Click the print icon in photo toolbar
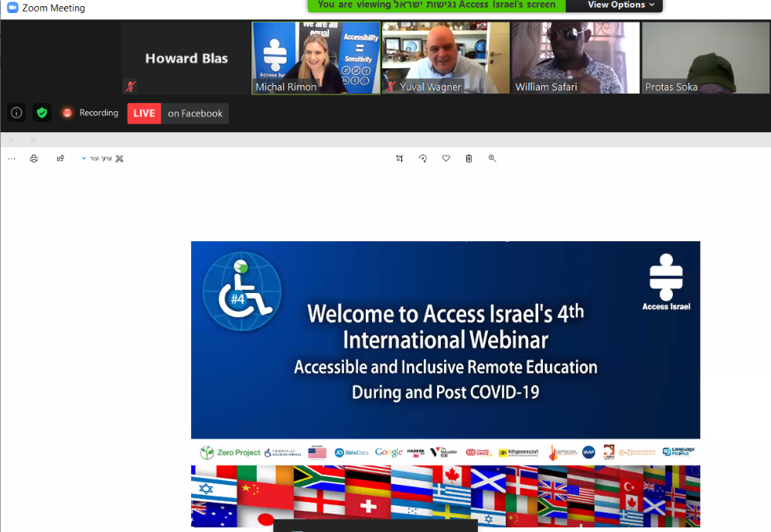This screenshot has height=532, width=771. pyautogui.click(x=34, y=159)
